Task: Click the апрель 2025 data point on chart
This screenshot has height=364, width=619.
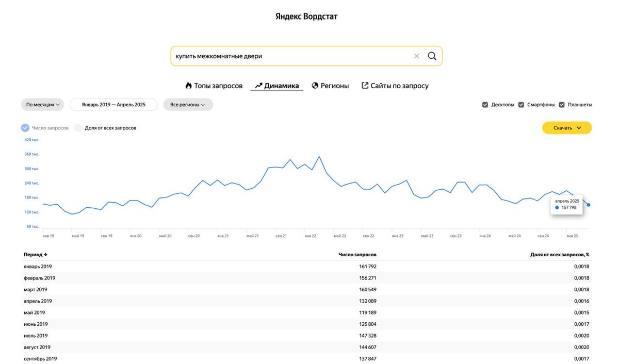Action: pos(589,205)
